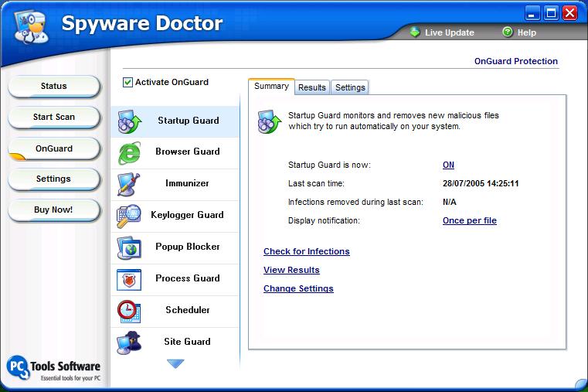This screenshot has width=588, height=392.
Task: Click the N/A infections removed value
Action: (x=449, y=203)
